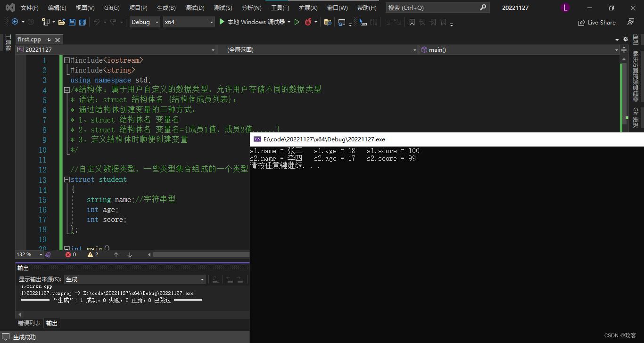This screenshot has width=644, height=343.
Task: Click the save all double-disk icon
Action: [83, 22]
